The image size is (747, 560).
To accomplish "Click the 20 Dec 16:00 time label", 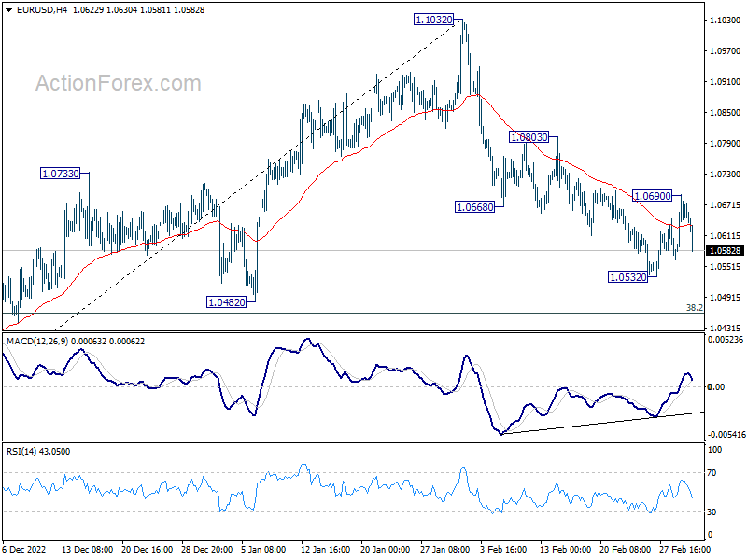I will (x=148, y=550).
